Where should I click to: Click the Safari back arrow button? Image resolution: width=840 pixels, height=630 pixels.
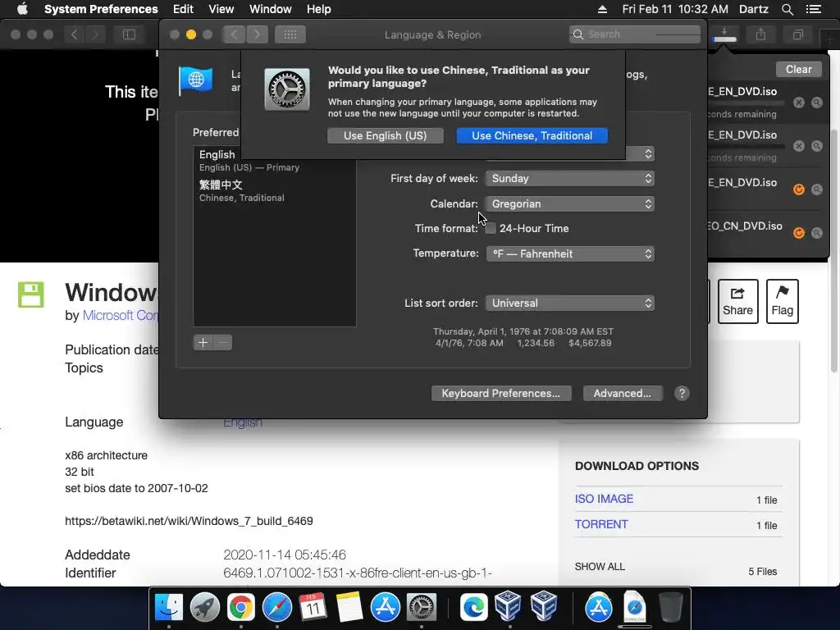coord(75,34)
